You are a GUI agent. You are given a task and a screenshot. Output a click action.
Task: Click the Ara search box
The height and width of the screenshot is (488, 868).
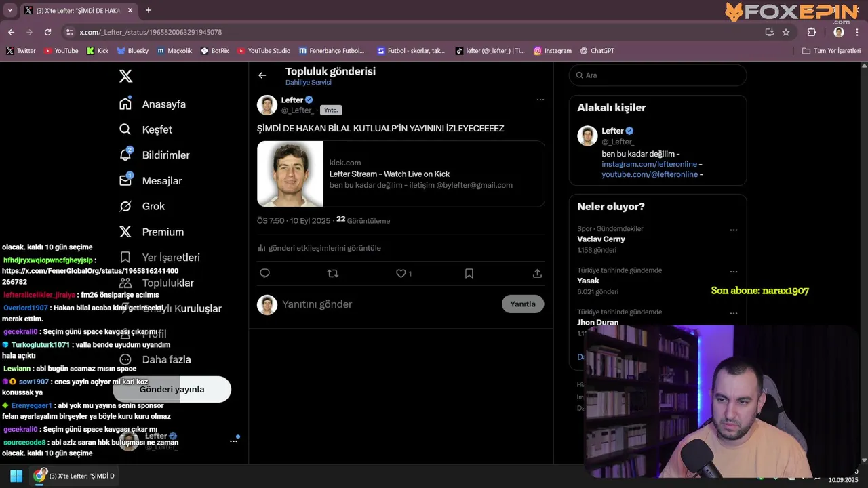[658, 75]
